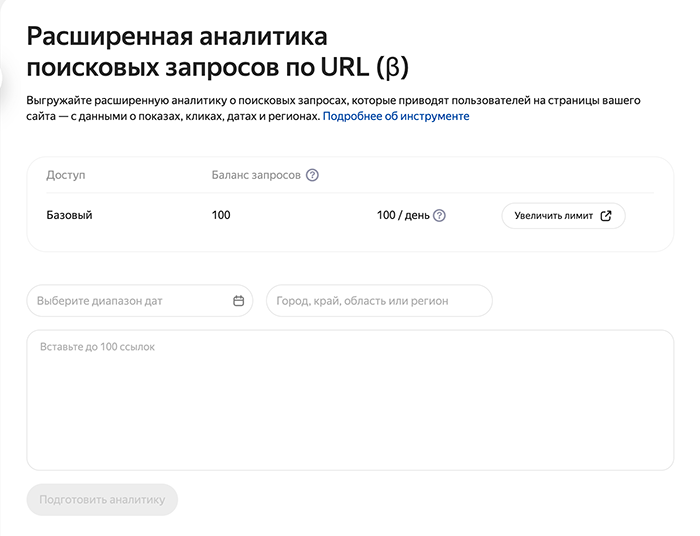Click into the Вставьте до 100 ссылок textarea
The height and width of the screenshot is (536, 700).
click(x=350, y=400)
